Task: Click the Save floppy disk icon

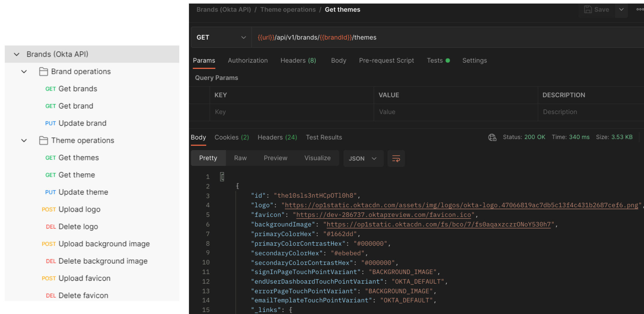Action: tap(588, 9)
